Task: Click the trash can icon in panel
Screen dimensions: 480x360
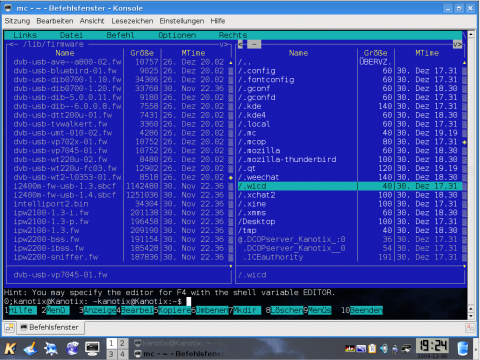Action: click(x=462, y=349)
